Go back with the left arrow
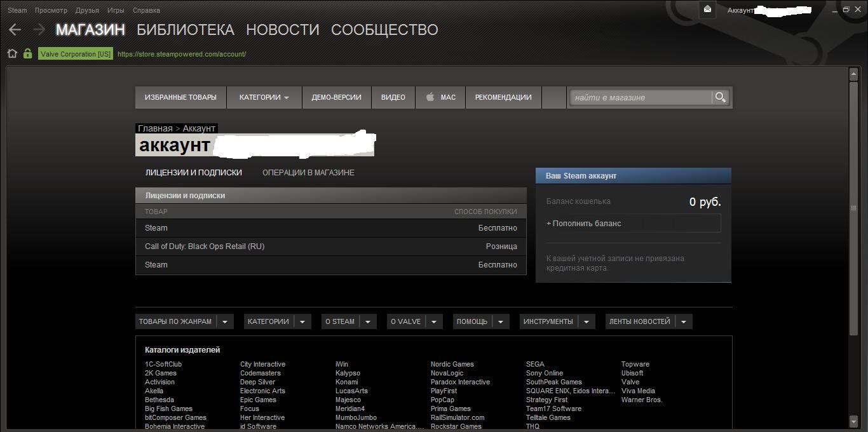Screen dimensions: 868x432 coord(15,29)
